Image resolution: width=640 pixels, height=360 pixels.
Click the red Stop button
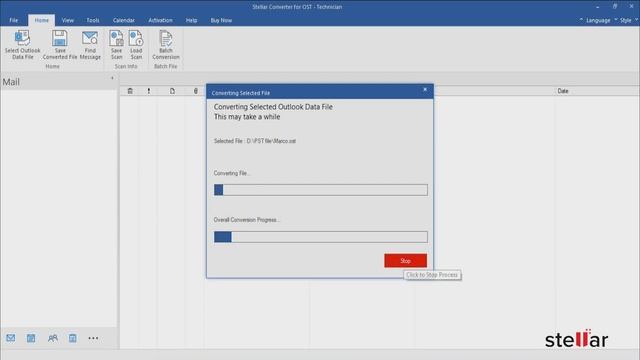405,261
